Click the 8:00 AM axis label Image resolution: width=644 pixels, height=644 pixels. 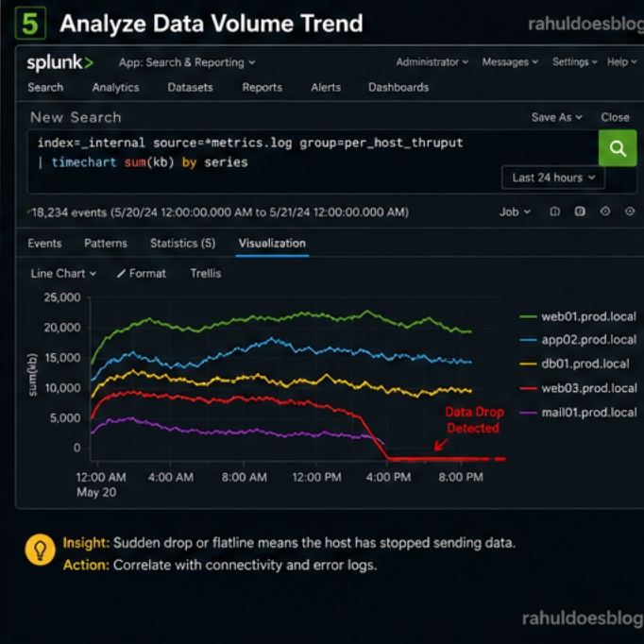click(x=244, y=477)
